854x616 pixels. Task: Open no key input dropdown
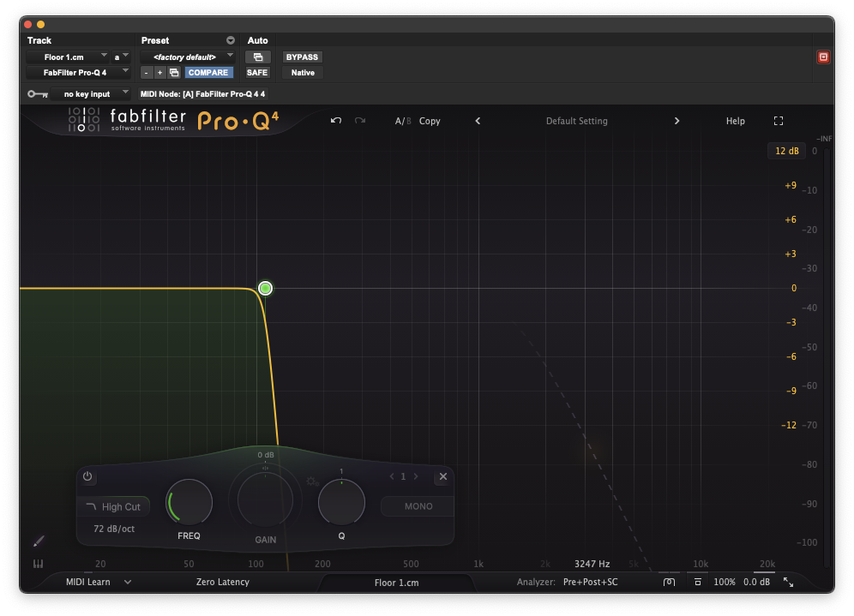tap(90, 94)
